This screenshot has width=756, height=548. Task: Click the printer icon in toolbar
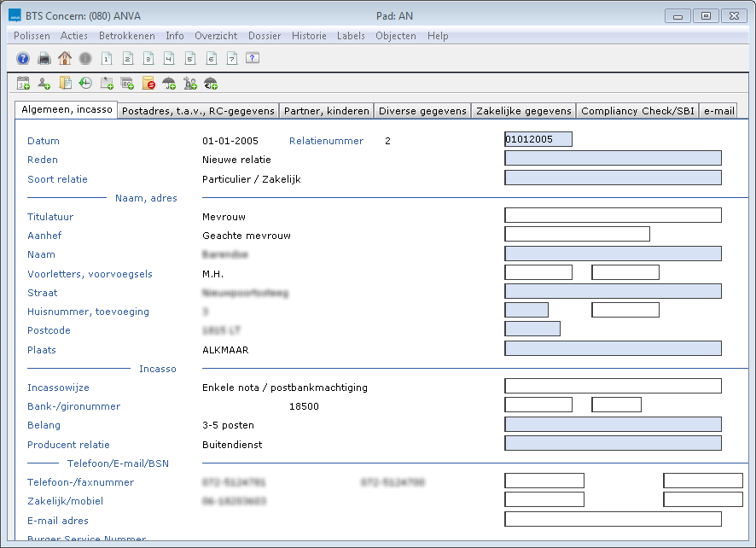pos(44,59)
